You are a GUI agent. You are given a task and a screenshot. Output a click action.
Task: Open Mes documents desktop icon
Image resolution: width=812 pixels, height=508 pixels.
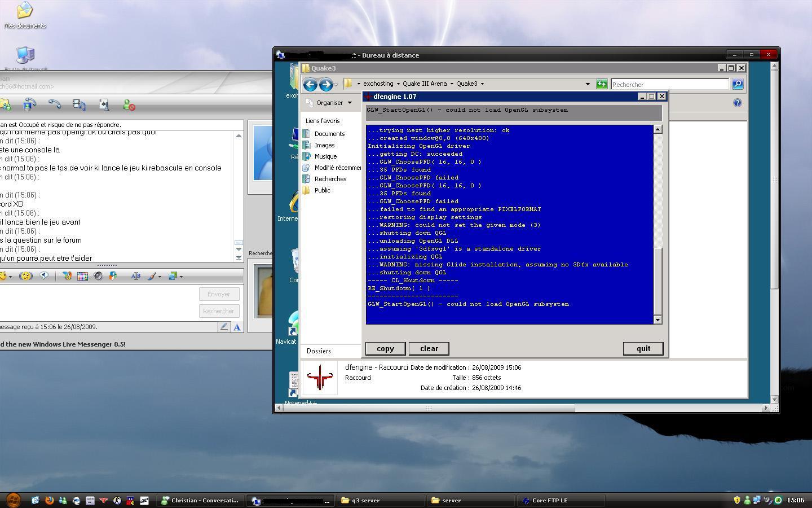coord(25,15)
